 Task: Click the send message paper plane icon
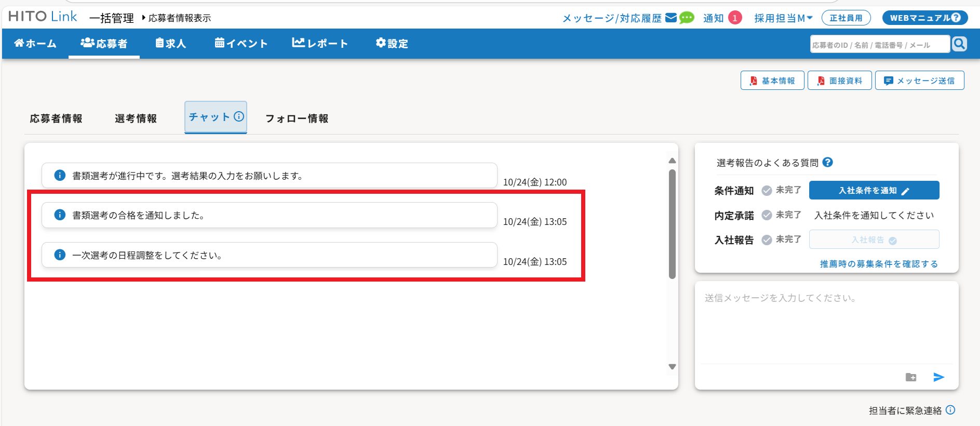pos(938,377)
